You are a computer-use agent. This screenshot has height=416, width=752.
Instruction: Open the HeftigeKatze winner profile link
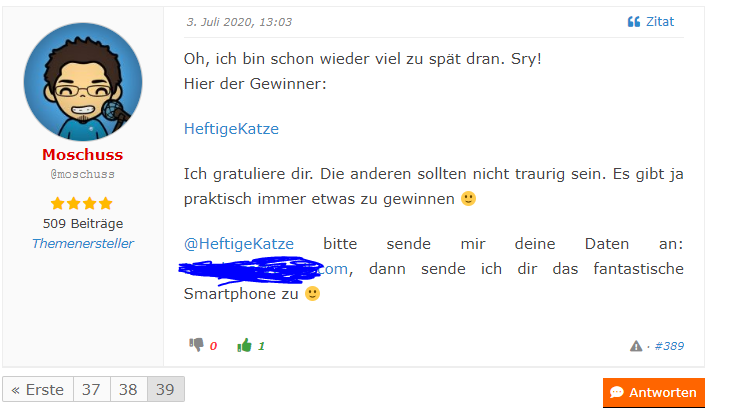pos(231,129)
